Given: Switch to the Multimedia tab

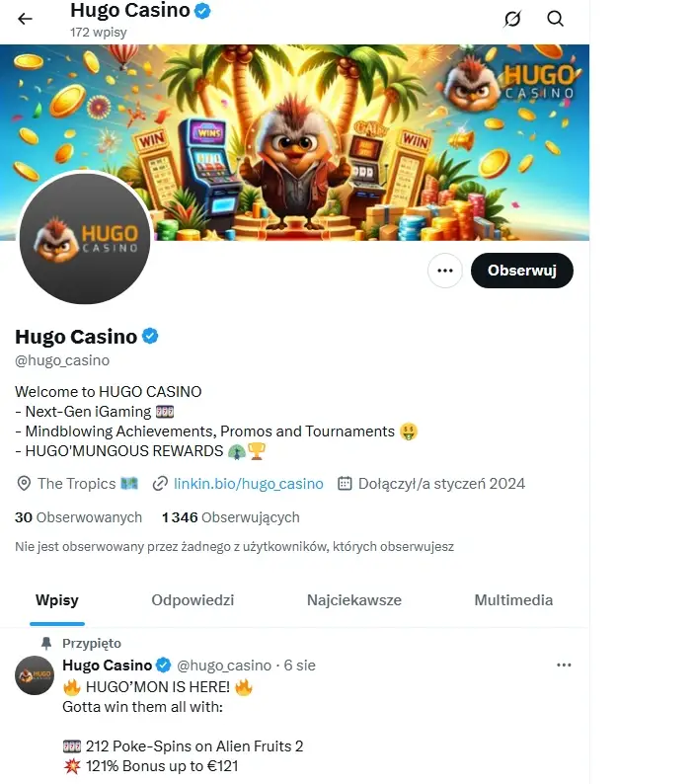Looking at the screenshot, I should click(x=513, y=600).
